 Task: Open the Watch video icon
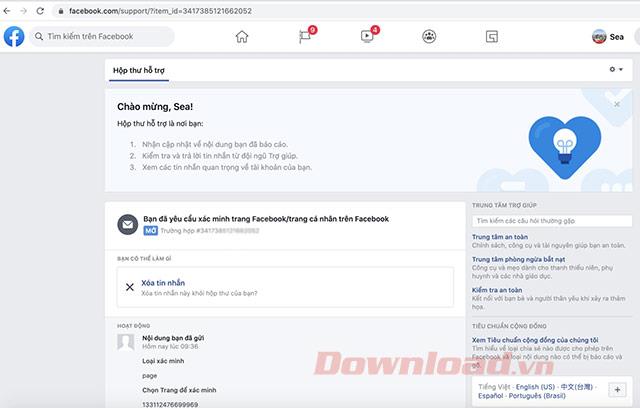click(367, 37)
